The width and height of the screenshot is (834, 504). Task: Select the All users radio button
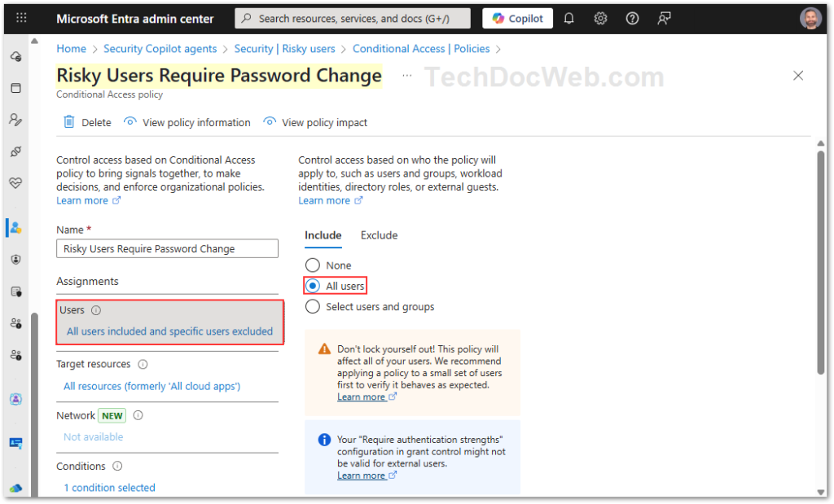pyautogui.click(x=313, y=286)
